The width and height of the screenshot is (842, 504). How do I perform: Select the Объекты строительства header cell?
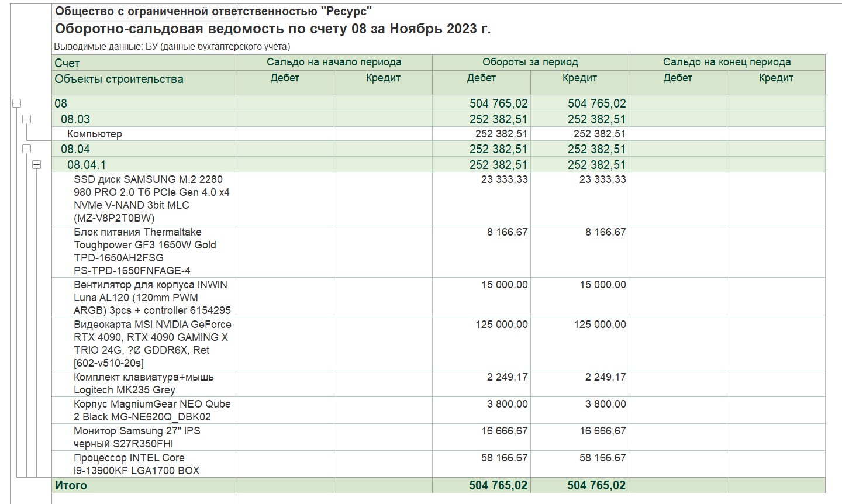click(x=144, y=83)
